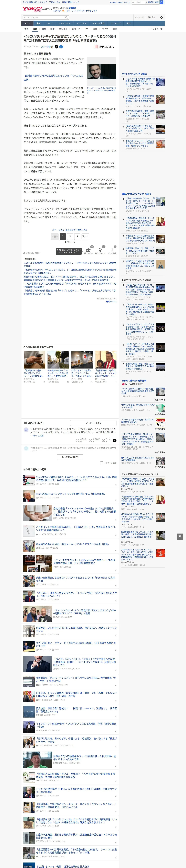Open 【画像】GEMFOREXの広告塔 link
This screenshot has width=186, height=868.
point(53,78)
